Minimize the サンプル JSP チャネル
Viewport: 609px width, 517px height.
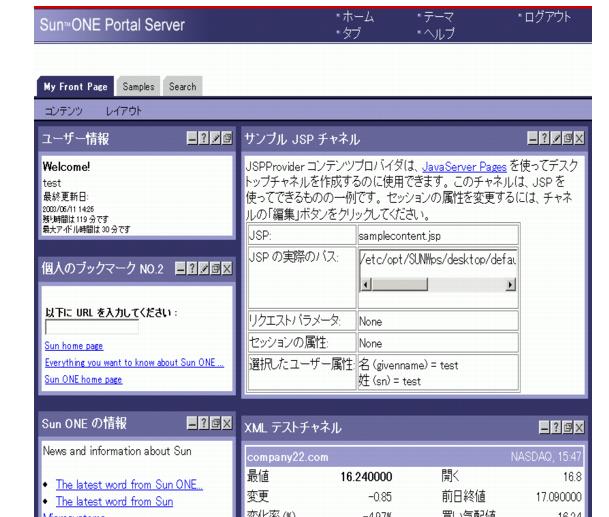pos(533,138)
